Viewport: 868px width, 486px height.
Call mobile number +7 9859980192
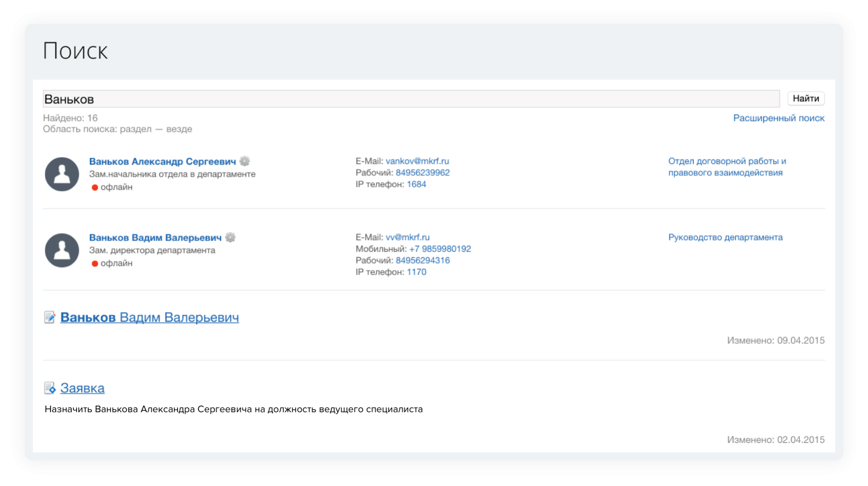pos(440,249)
